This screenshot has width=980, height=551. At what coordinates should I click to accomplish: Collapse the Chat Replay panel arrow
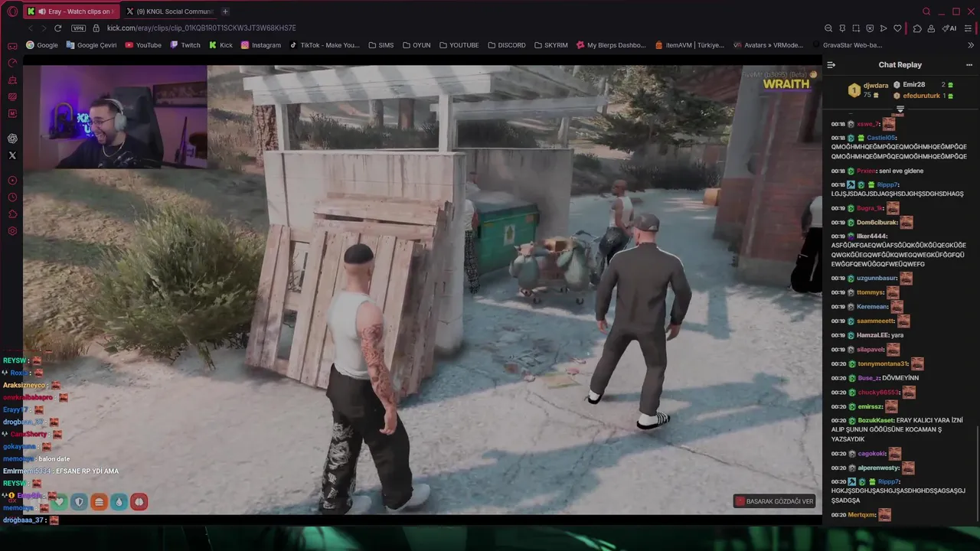click(x=831, y=65)
